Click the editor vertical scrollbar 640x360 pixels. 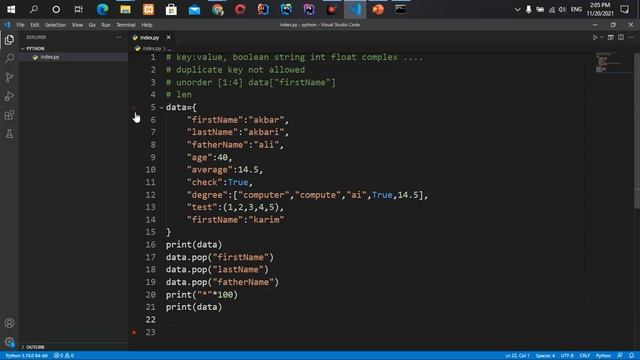coord(637,131)
